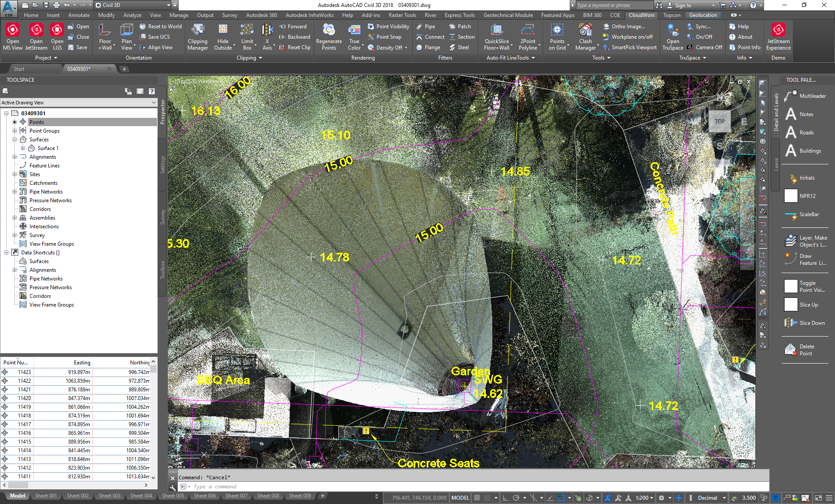Select the Slice Up palette tool
The width and height of the screenshot is (835, 504).
click(801, 305)
